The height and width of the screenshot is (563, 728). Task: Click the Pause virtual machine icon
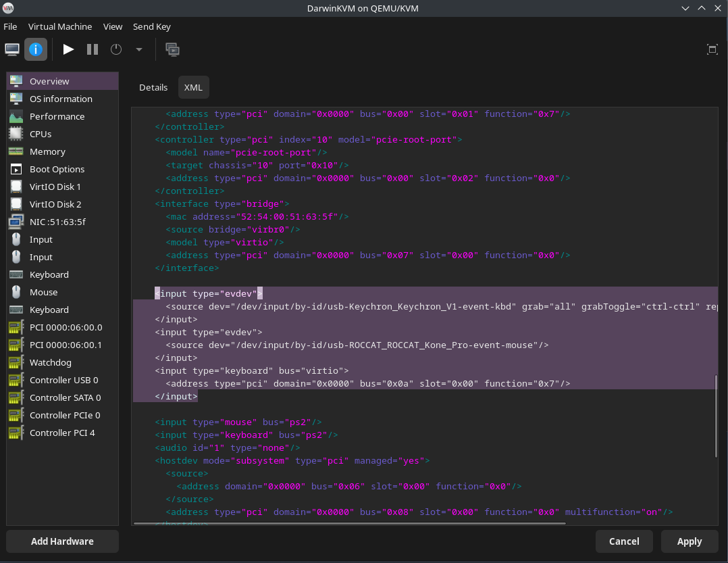[93, 49]
